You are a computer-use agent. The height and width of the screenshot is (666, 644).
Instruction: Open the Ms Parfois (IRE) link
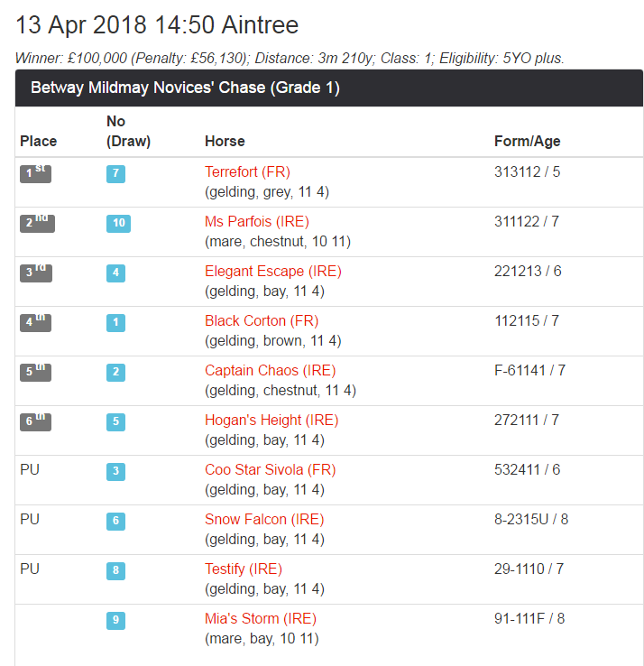pyautogui.click(x=256, y=221)
